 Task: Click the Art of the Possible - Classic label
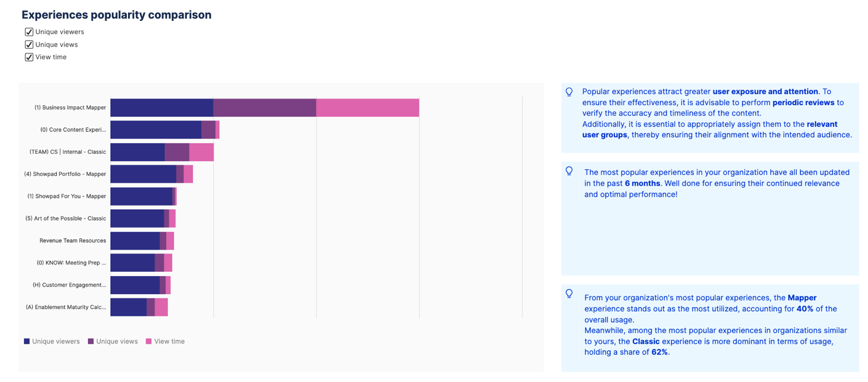point(66,218)
